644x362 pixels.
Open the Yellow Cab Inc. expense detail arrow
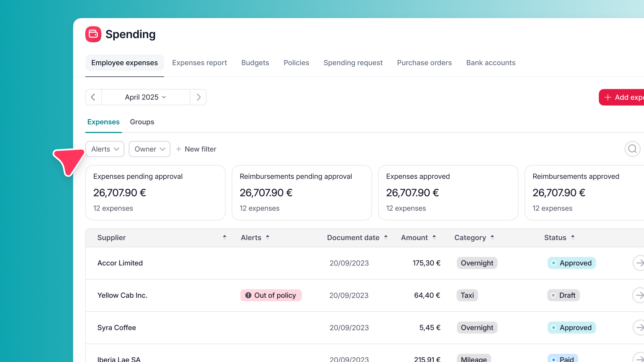(x=639, y=295)
